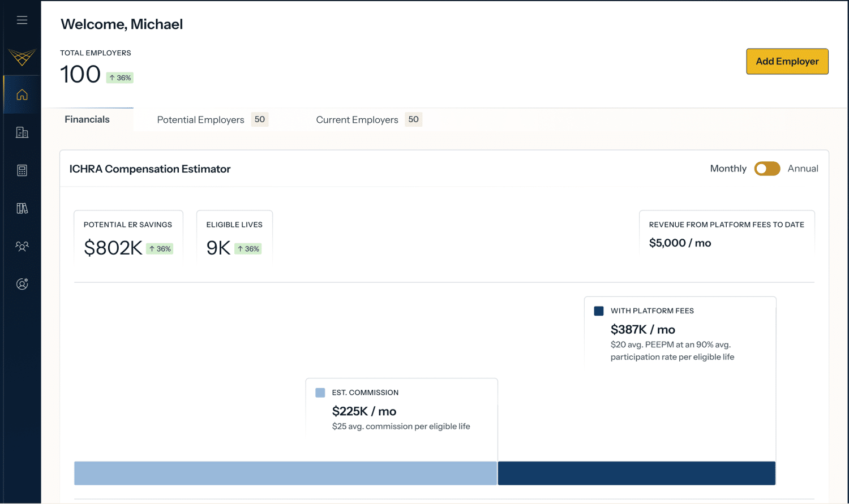This screenshot has width=849, height=504.
Task: Click the dark blue platform fees bar segment
Action: (x=636, y=473)
